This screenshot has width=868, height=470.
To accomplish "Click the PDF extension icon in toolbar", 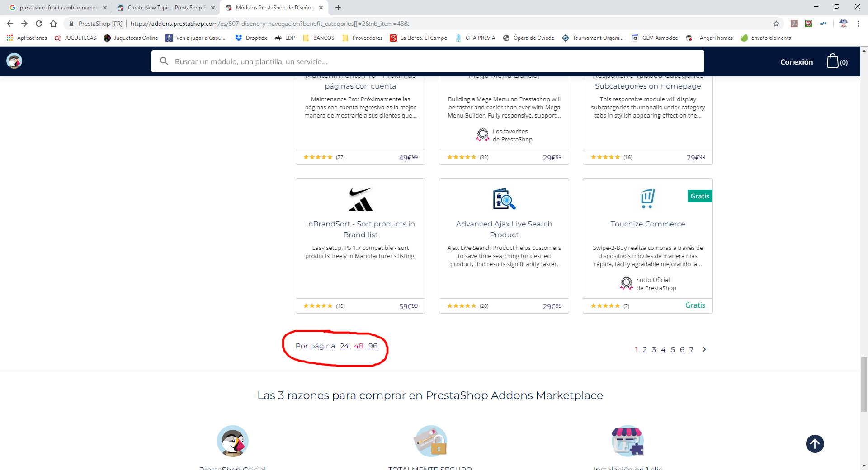I will pos(794,23).
